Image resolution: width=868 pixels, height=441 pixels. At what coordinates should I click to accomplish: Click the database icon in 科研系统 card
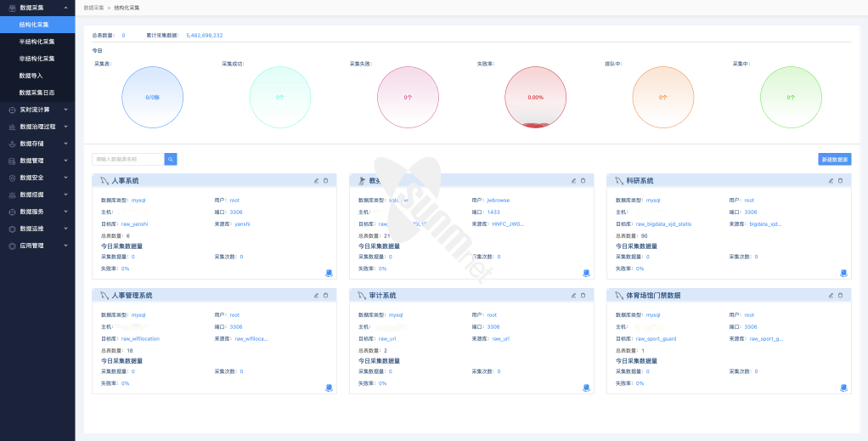(843, 273)
